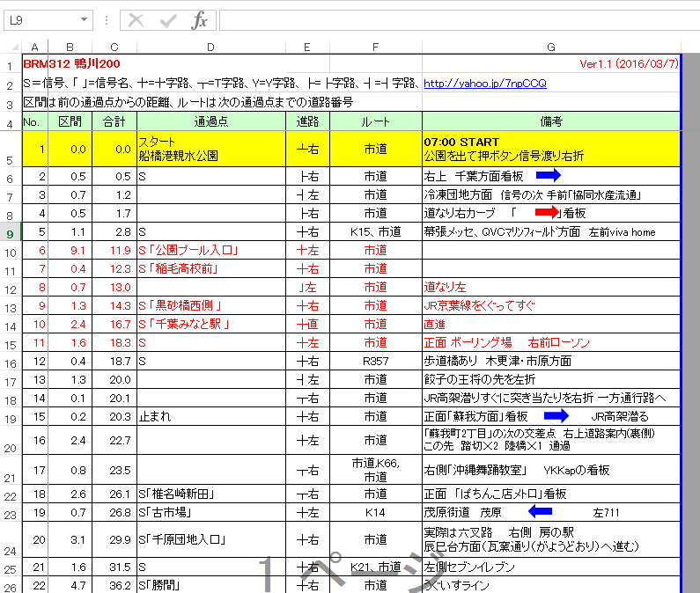Viewport: 700px width, 593px height.
Task: Click the 区間 value 9.1
Action: click(x=70, y=251)
